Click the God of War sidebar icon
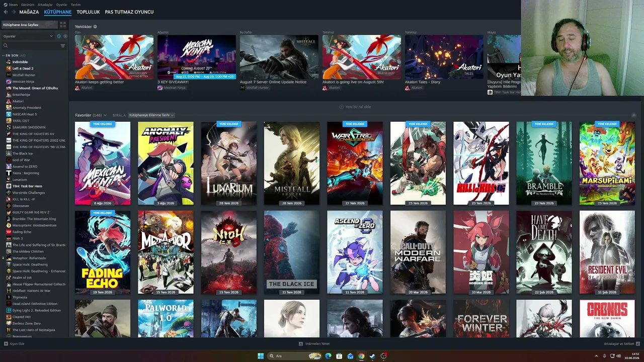The image size is (644, 362). point(9,160)
